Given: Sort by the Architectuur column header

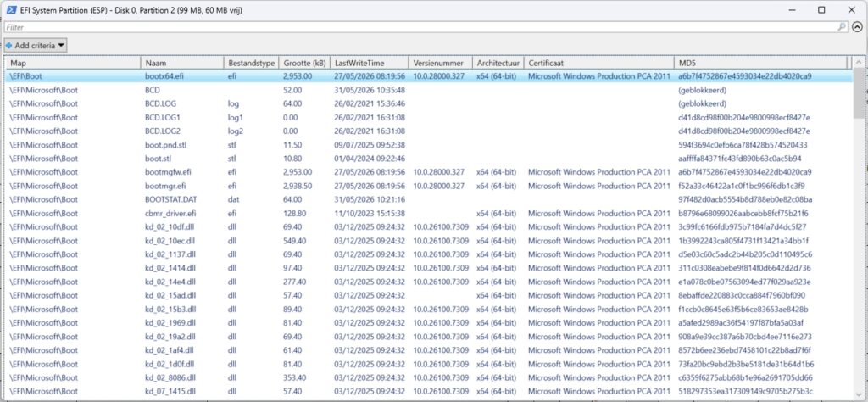Looking at the screenshot, I should click(x=498, y=63).
